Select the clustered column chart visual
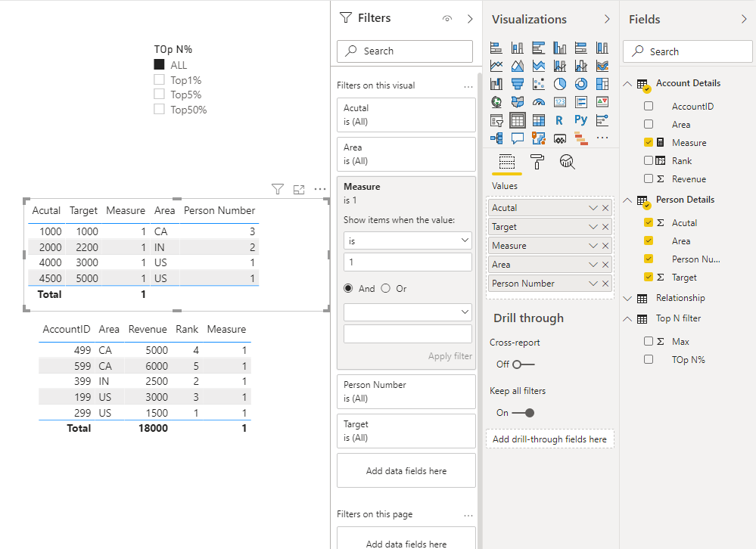This screenshot has width=756, height=549. pos(560,48)
